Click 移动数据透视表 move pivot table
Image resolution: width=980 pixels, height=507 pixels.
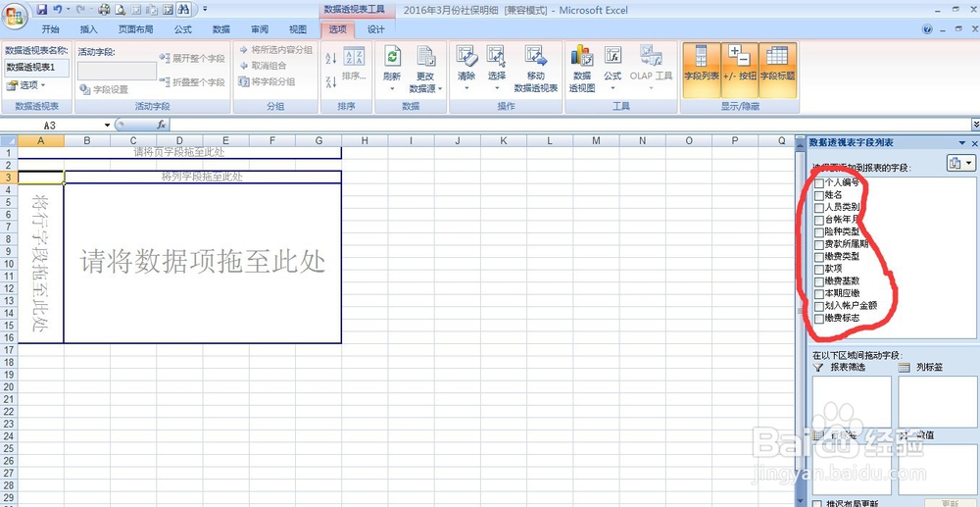click(x=536, y=70)
